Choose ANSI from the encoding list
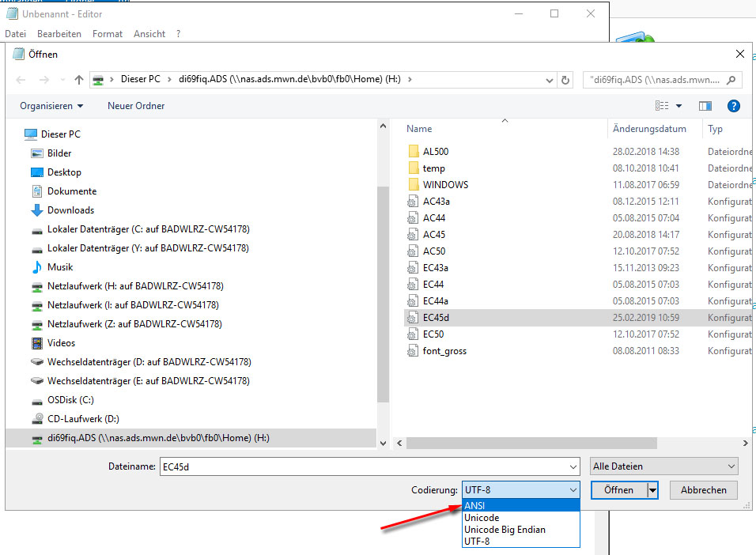 [475, 506]
